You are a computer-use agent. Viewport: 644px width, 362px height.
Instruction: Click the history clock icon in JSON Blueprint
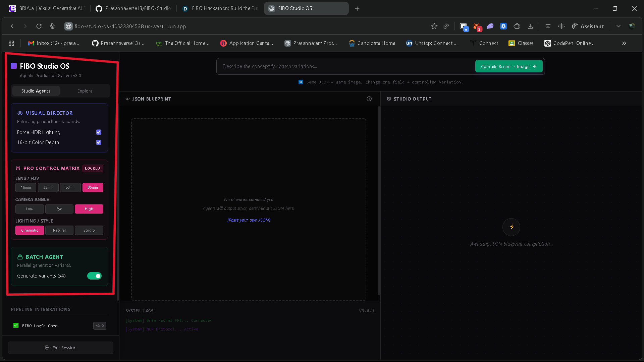tap(369, 99)
